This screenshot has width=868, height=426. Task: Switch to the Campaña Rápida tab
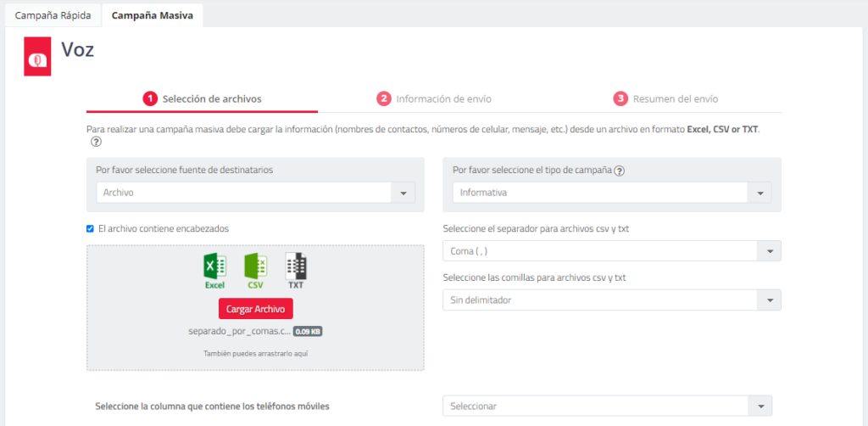pos(53,14)
